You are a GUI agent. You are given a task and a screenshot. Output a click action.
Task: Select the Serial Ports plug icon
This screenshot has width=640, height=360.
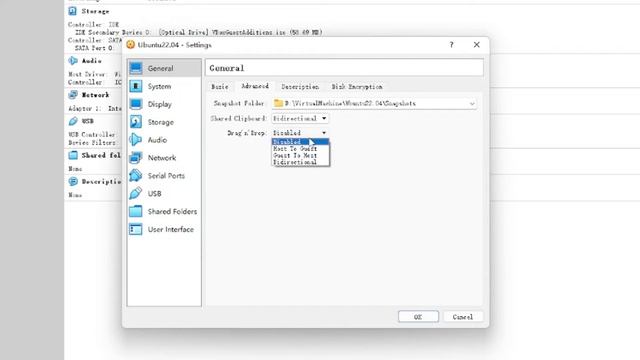point(136,176)
